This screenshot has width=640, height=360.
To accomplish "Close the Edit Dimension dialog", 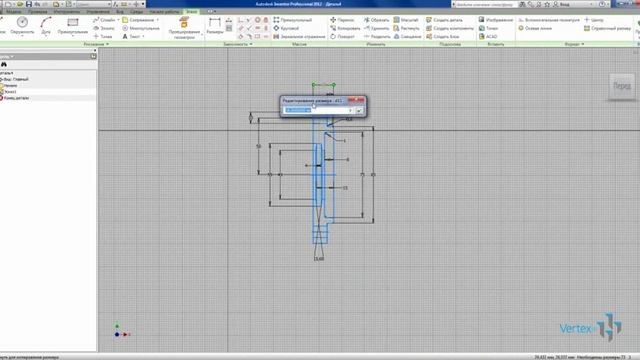I will (356, 100).
